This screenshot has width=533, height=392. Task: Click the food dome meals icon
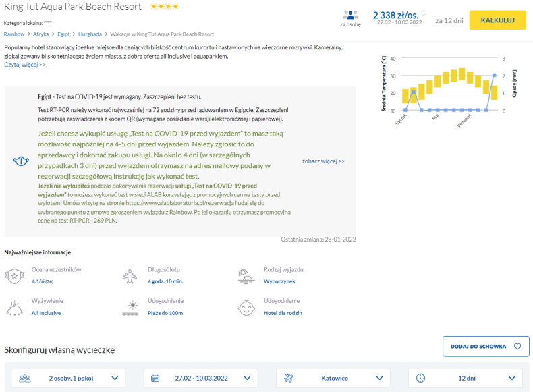(15, 308)
